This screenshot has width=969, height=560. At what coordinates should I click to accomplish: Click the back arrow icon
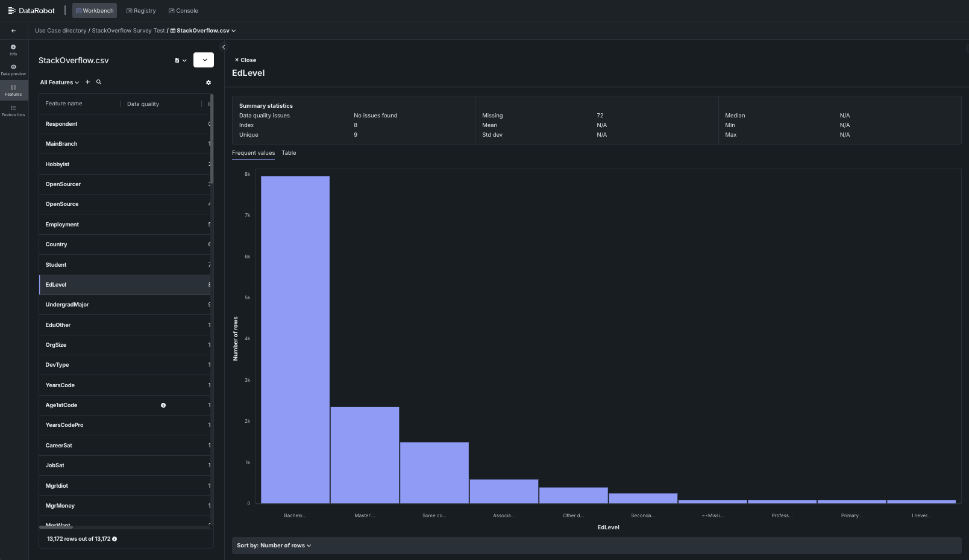(x=13, y=31)
